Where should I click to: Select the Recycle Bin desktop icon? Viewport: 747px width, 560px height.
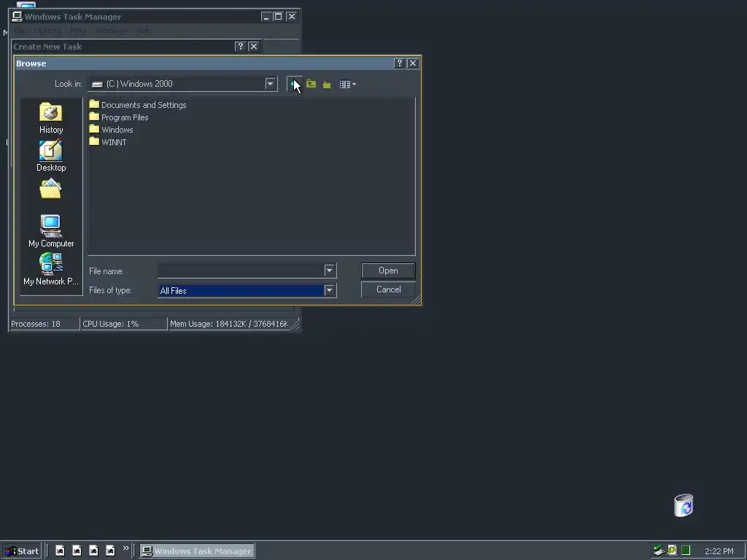click(684, 505)
